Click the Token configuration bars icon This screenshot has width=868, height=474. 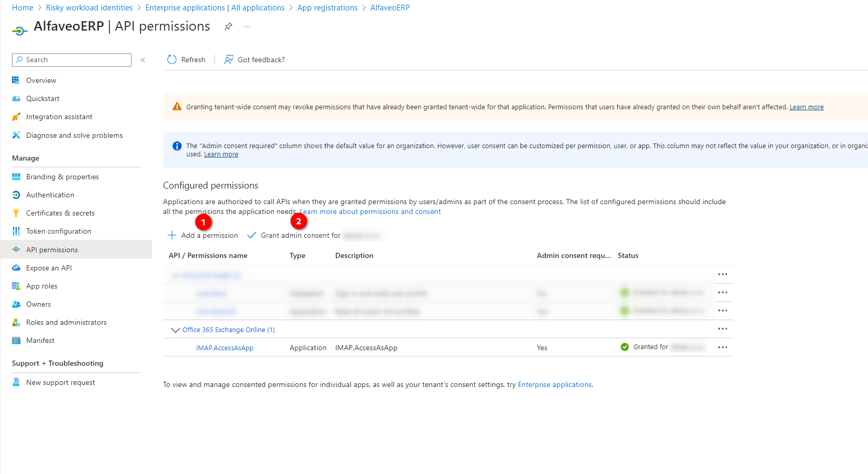[x=16, y=231]
